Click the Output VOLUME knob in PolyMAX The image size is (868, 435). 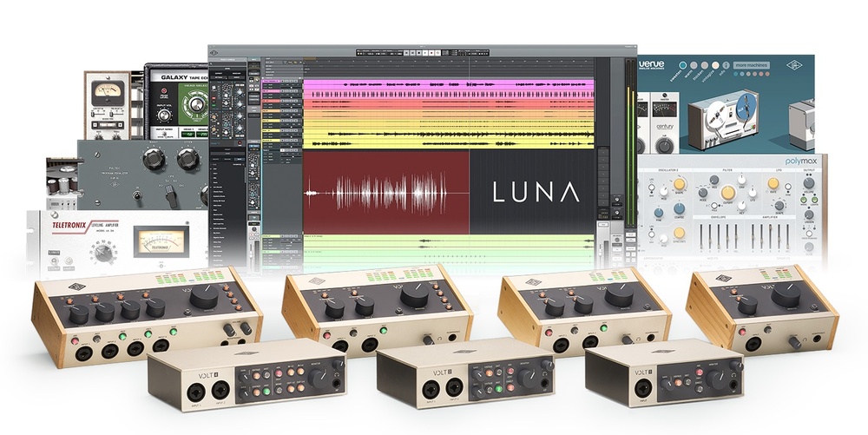[809, 184]
